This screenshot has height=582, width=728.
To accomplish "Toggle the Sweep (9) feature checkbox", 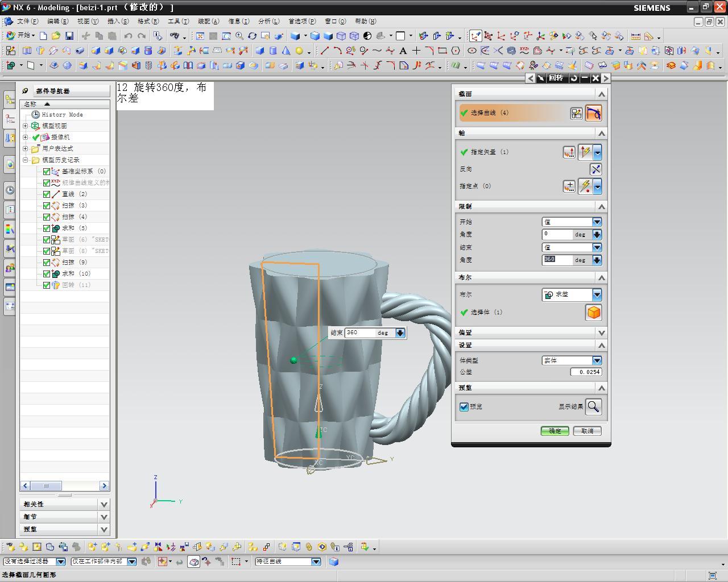I will [x=47, y=262].
